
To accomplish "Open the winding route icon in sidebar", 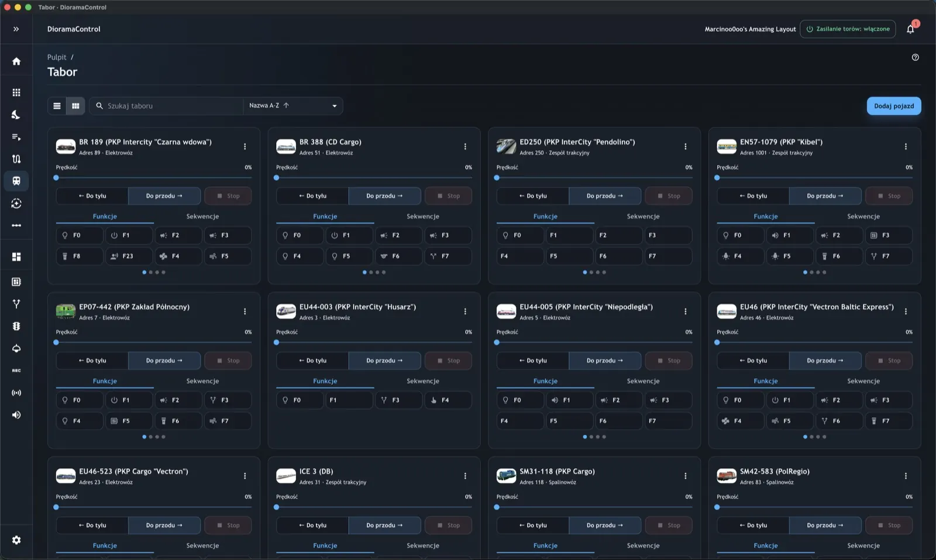I will point(16,159).
